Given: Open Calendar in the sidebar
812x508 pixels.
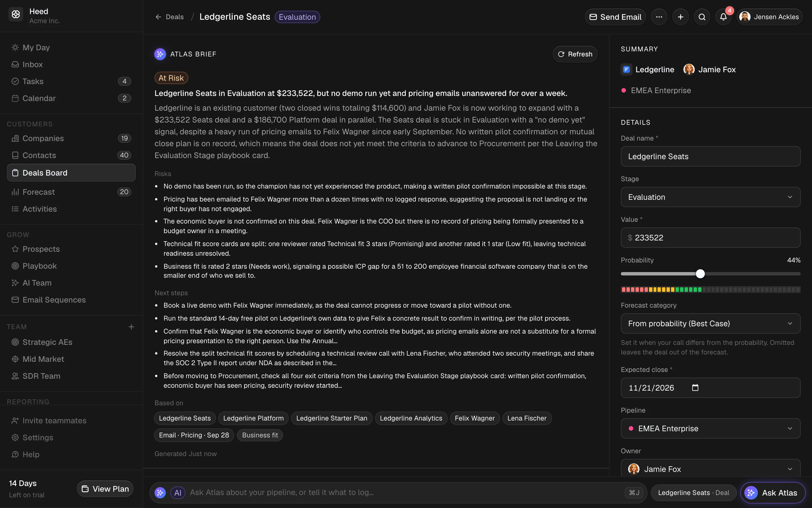Looking at the screenshot, I should (71, 98).
